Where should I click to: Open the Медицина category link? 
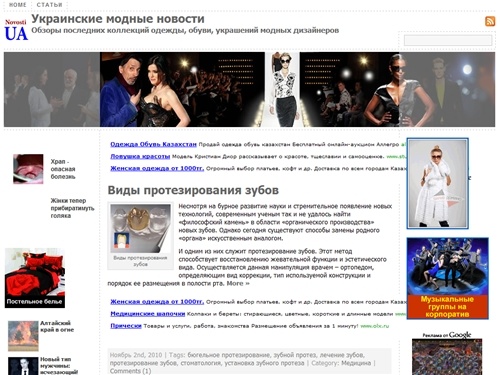pos(356,363)
